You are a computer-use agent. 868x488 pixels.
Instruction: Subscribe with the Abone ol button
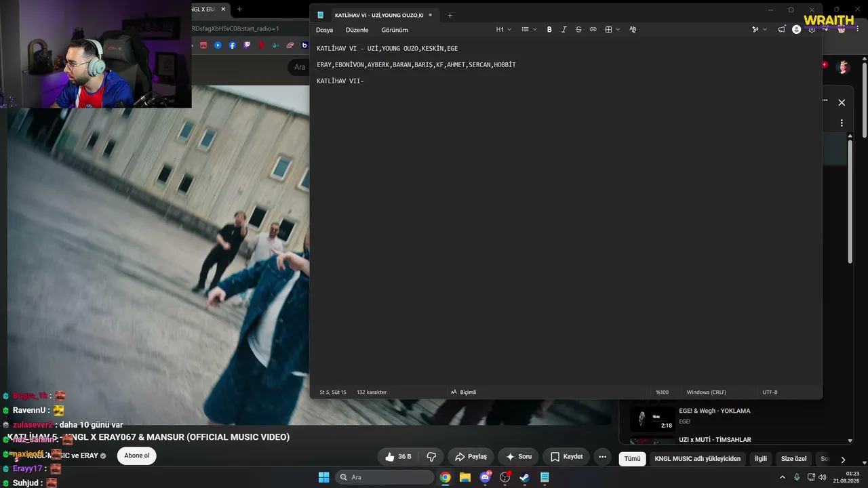point(137,455)
